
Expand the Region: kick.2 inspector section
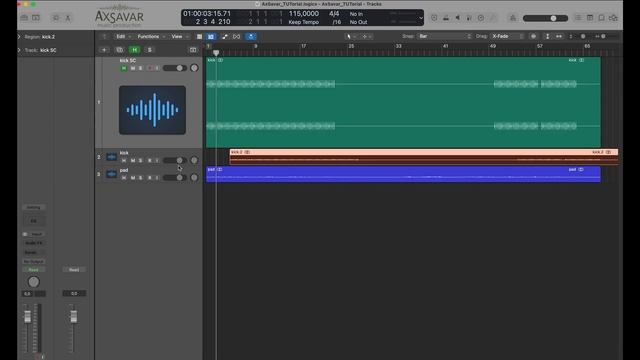pos(19,37)
